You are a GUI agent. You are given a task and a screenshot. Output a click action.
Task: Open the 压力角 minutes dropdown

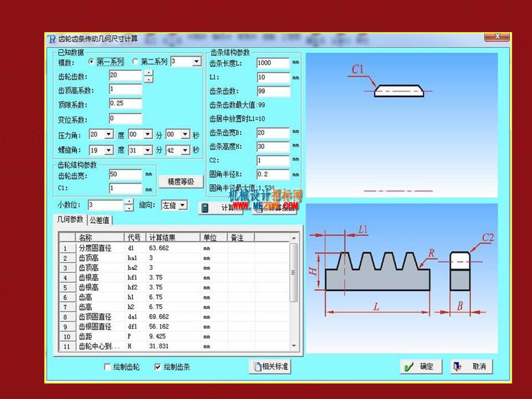point(147,135)
